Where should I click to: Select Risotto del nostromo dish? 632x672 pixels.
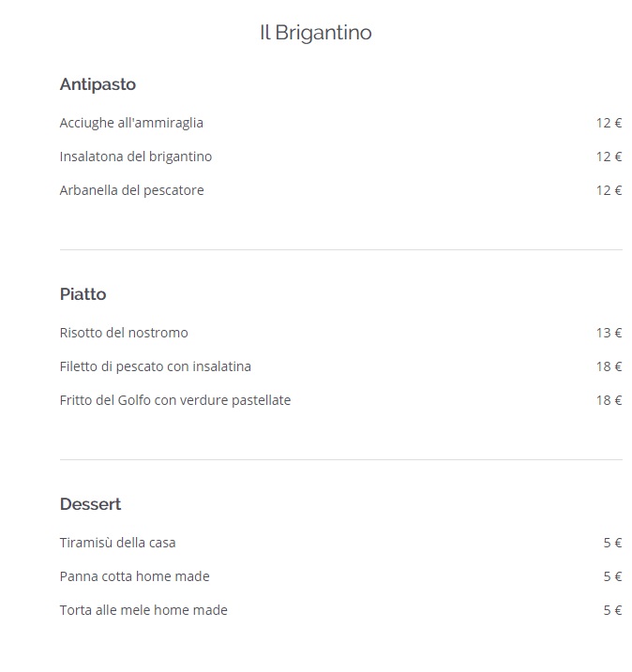(x=124, y=333)
